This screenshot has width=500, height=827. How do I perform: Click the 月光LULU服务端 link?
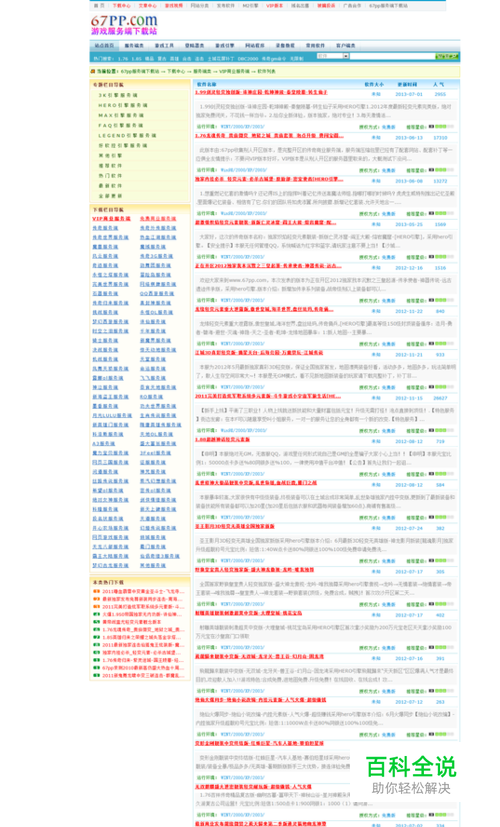[x=112, y=416]
